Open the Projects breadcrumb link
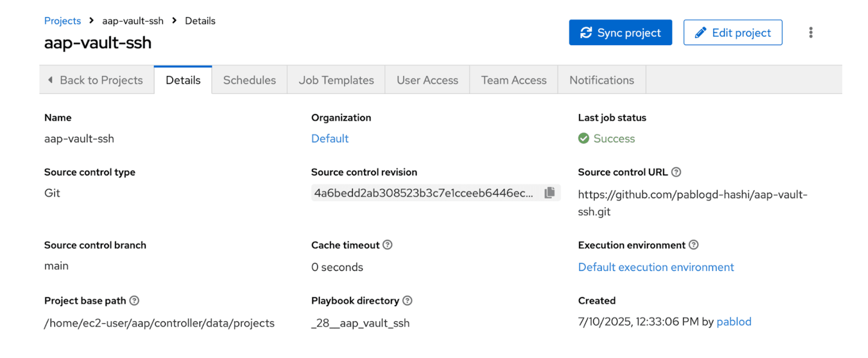This screenshot has height=358, width=868. pos(62,21)
